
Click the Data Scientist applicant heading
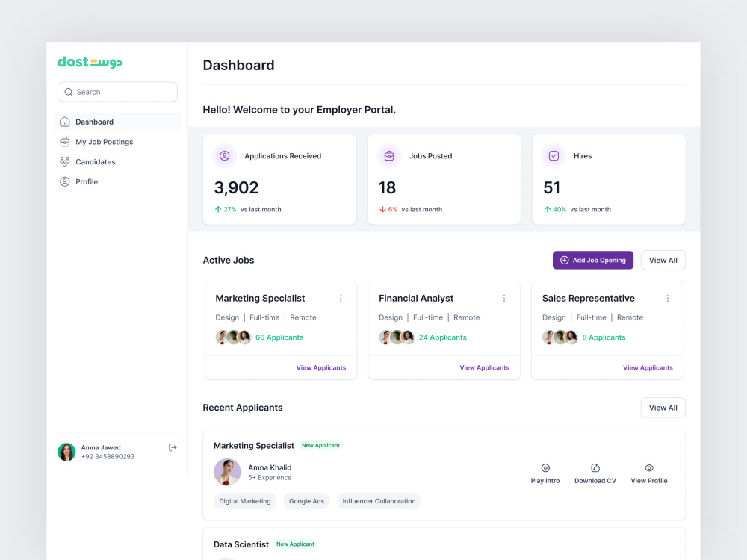(241, 544)
